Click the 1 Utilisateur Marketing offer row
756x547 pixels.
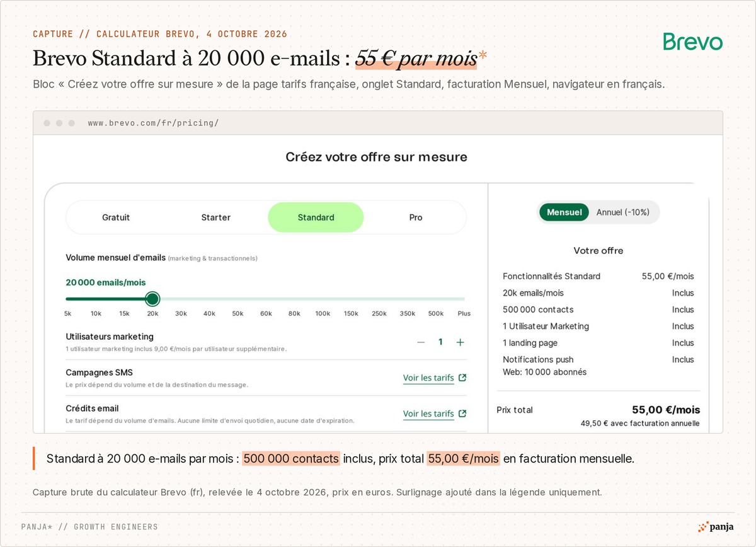click(x=598, y=326)
